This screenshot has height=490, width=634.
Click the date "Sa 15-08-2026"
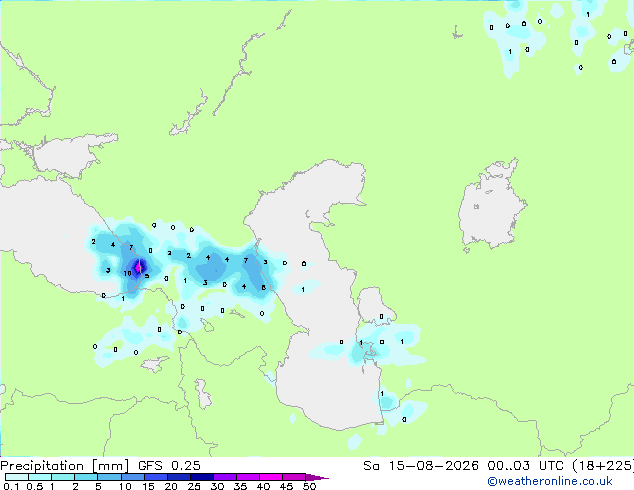click(421, 466)
